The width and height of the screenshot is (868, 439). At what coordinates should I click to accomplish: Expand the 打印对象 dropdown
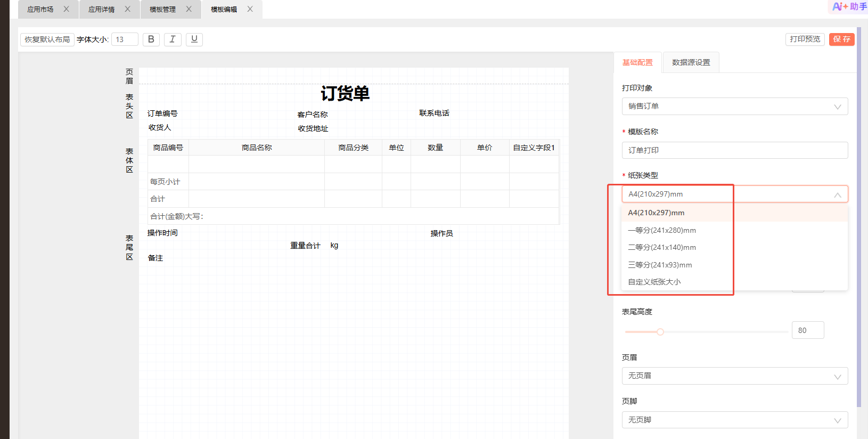point(735,106)
